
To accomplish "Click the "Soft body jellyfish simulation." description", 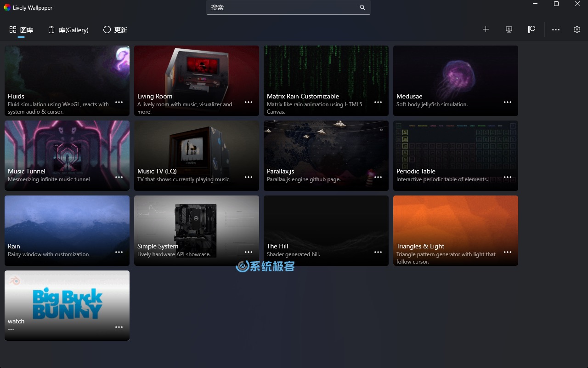I will (x=432, y=104).
